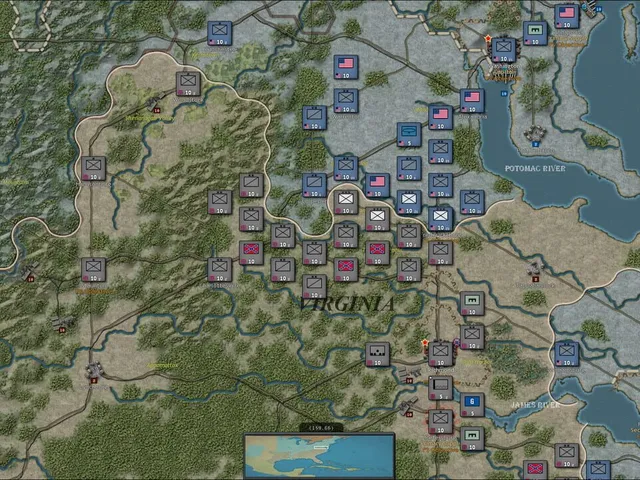This screenshot has width=640, height=480.
Task: Select the lone Union infantry at map's top-left road
Action: point(220,33)
